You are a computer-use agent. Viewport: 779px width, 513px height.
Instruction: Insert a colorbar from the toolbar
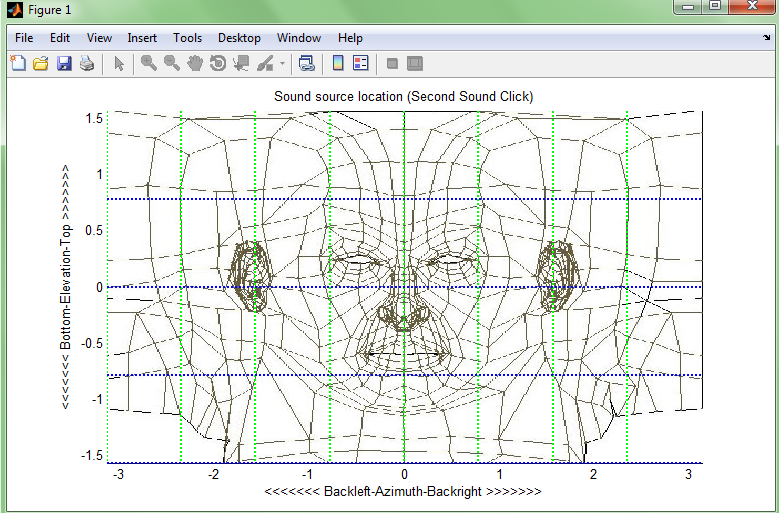point(338,64)
